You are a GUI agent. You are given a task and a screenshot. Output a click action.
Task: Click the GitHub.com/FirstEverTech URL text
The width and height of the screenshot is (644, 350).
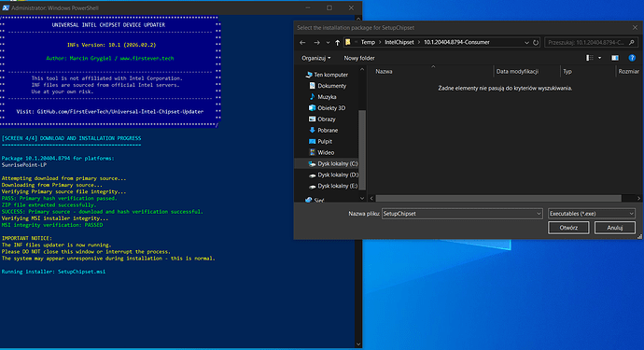(120, 112)
